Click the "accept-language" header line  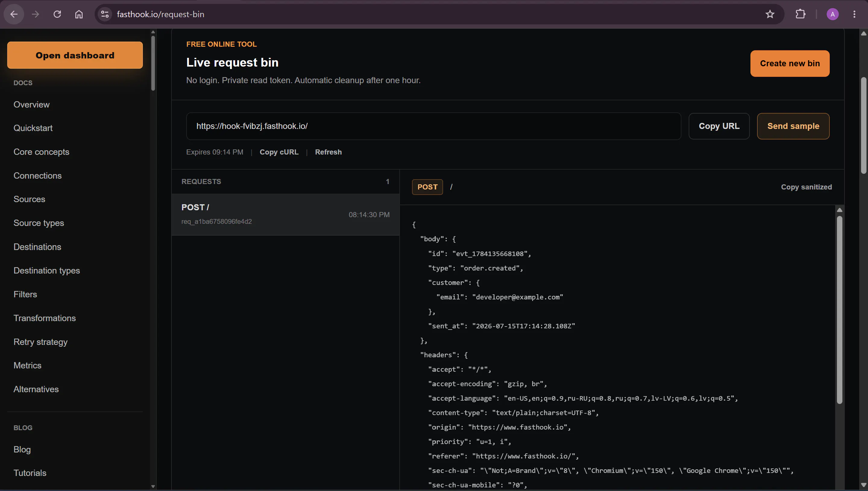point(583,398)
